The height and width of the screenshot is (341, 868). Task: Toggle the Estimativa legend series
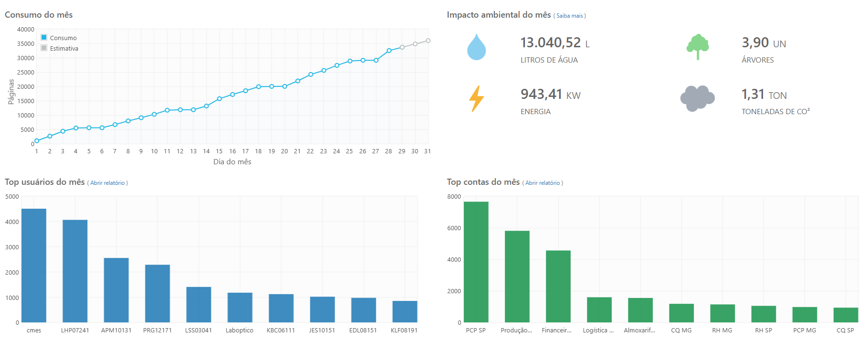(x=63, y=48)
